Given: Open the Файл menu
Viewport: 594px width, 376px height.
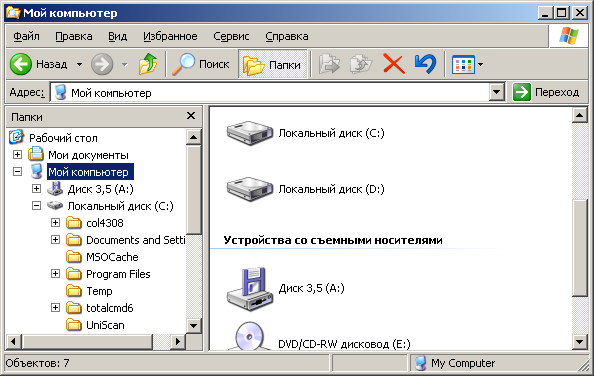Looking at the screenshot, I should click(x=26, y=36).
